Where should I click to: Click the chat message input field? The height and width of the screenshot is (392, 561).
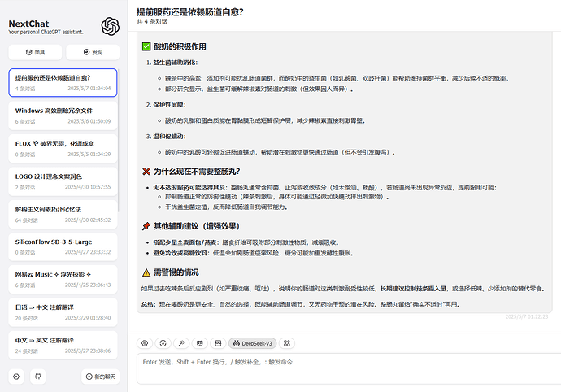349,368
